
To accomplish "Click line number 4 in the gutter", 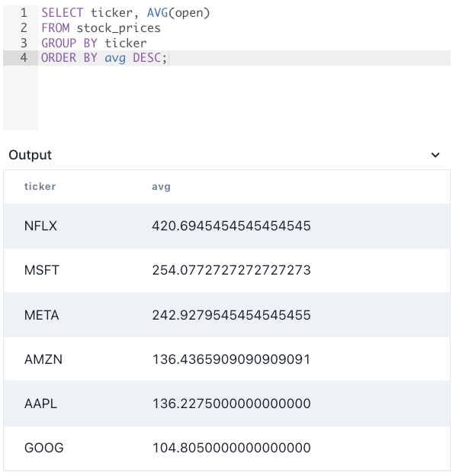I will (24, 58).
